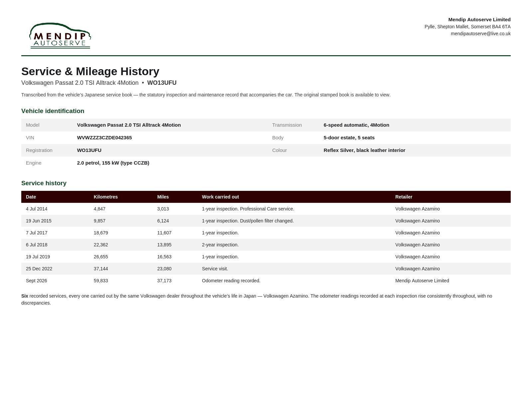The height and width of the screenshot is (399, 532).
Task: Select the 4 Jul 2014 date cell
Action: click(x=37, y=209)
